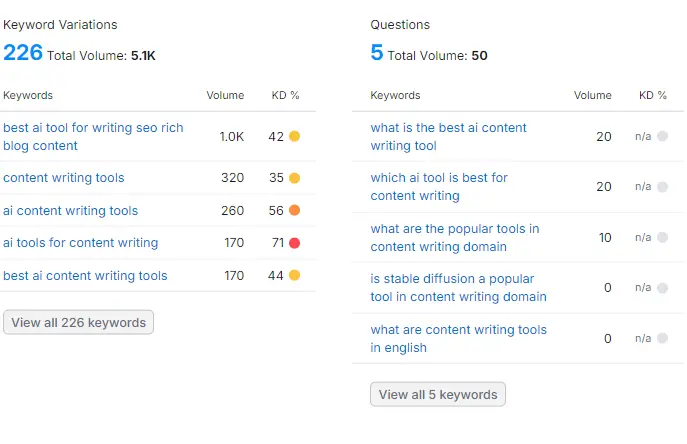Viewport: 687px width, 444px height.
Task: Open 'what are the popular tools' question link
Action: pyautogui.click(x=454, y=238)
